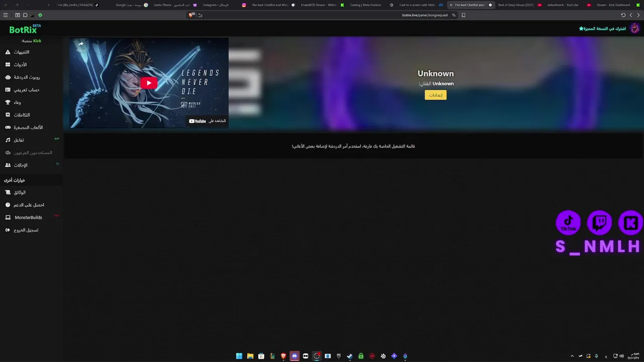Open sub-users (المستخدمون الفرعيون) sidebar item
The width and height of the screenshot is (644, 362).
click(x=31, y=153)
